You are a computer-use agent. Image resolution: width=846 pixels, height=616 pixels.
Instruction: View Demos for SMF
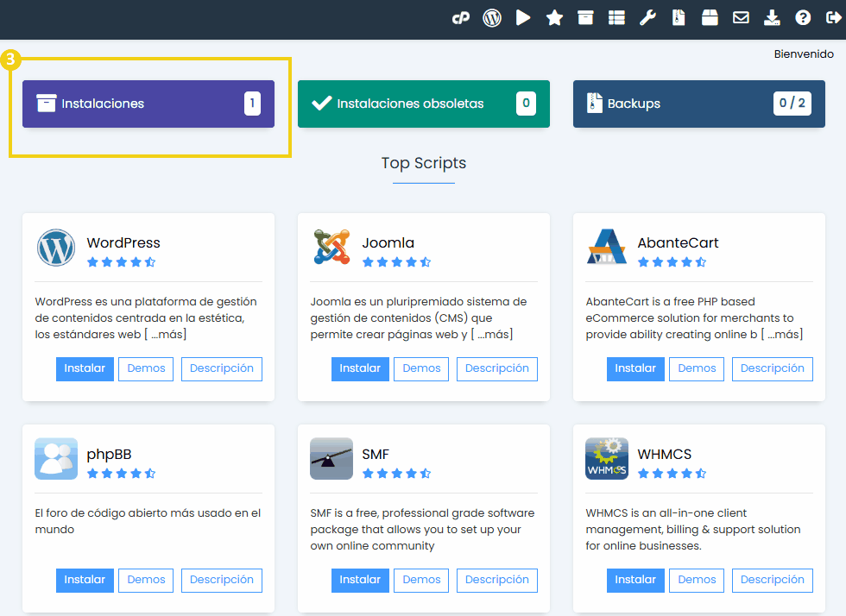(421, 581)
